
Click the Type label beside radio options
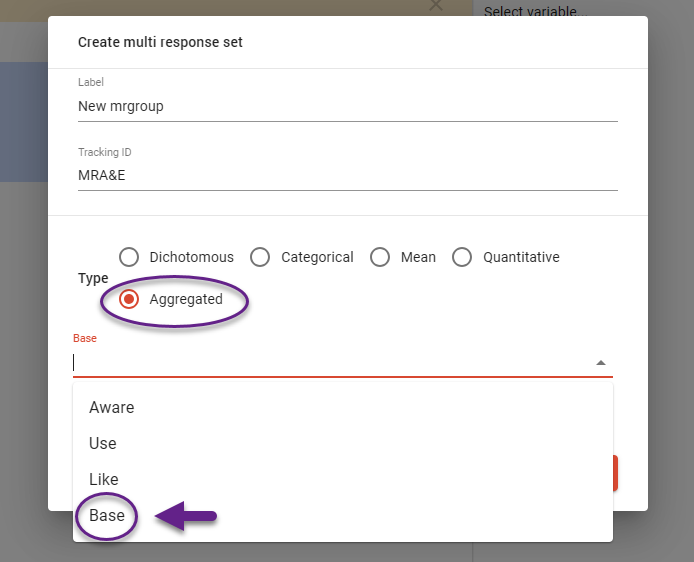tap(93, 278)
